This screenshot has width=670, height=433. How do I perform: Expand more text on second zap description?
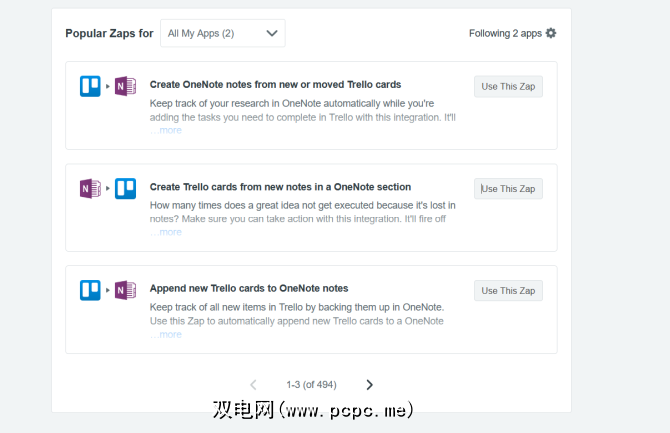pos(169,232)
